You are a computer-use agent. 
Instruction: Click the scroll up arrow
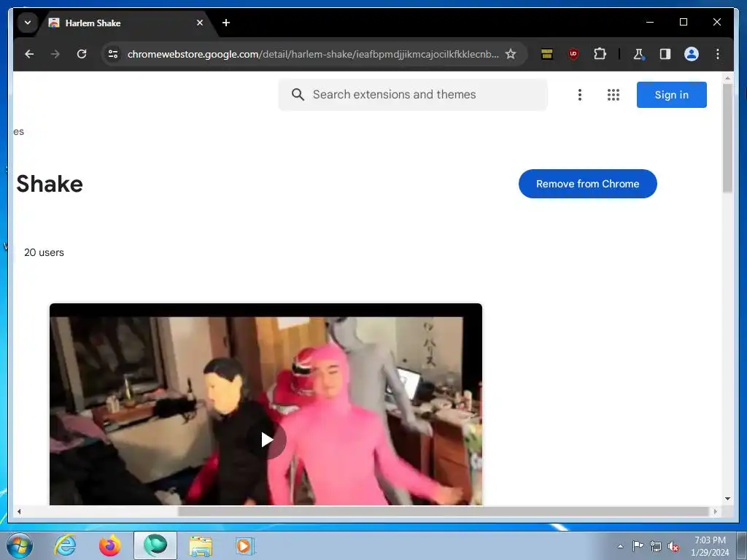727,78
